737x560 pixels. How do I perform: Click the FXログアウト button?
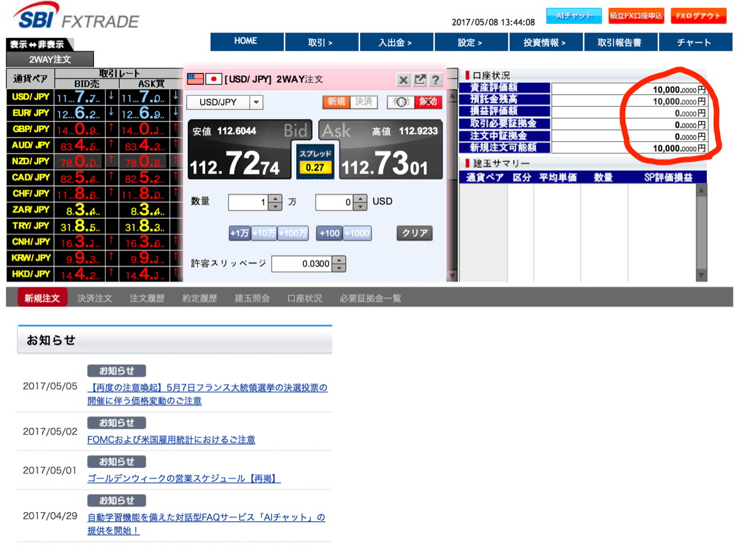pos(699,16)
